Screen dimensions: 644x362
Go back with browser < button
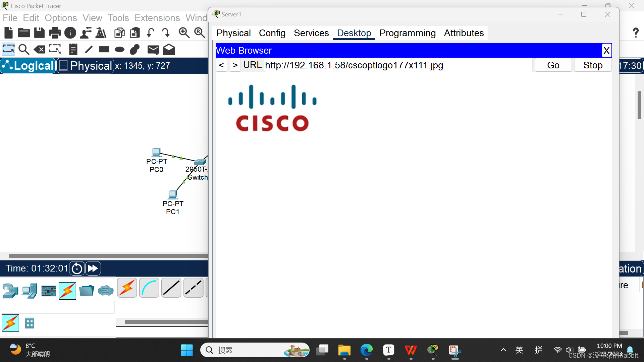click(x=221, y=65)
